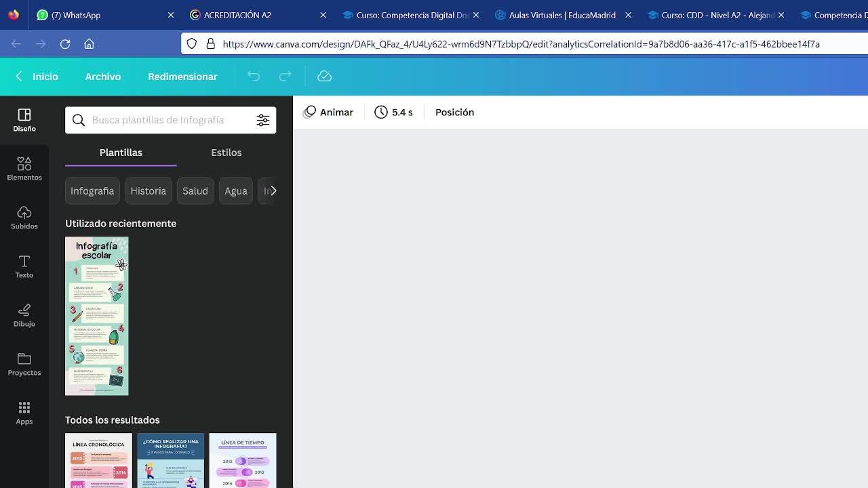
Task: Close the Curso: Competencia Digital Docente tab
Action: point(476,15)
